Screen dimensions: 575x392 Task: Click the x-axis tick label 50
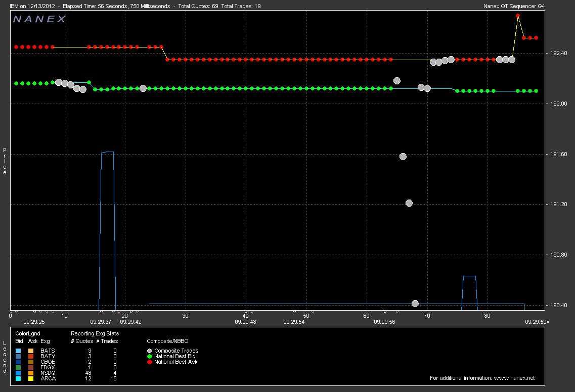coord(306,316)
